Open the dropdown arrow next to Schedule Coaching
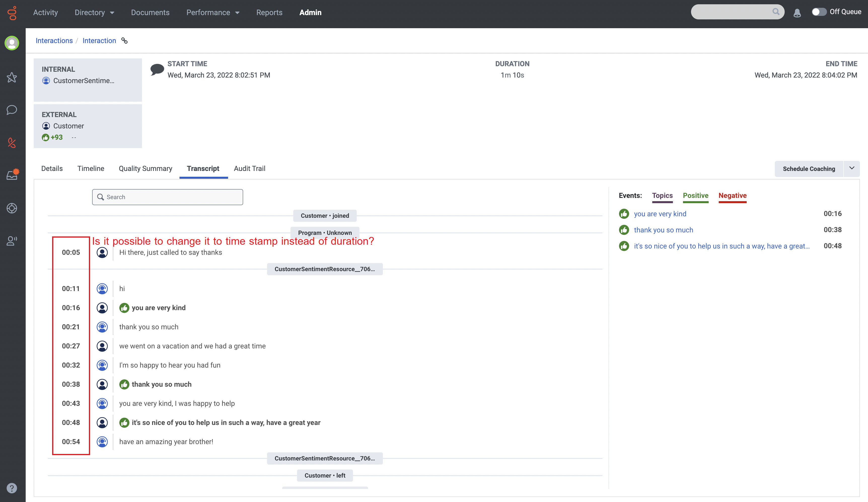This screenshot has height=502, width=868. click(851, 168)
